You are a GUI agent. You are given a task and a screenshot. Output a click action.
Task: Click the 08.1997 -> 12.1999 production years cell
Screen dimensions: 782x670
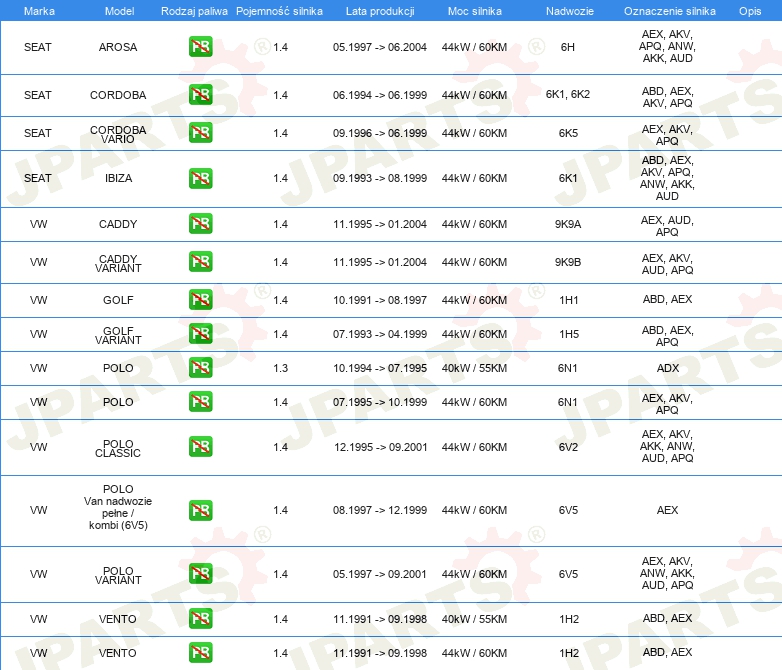[x=380, y=510]
